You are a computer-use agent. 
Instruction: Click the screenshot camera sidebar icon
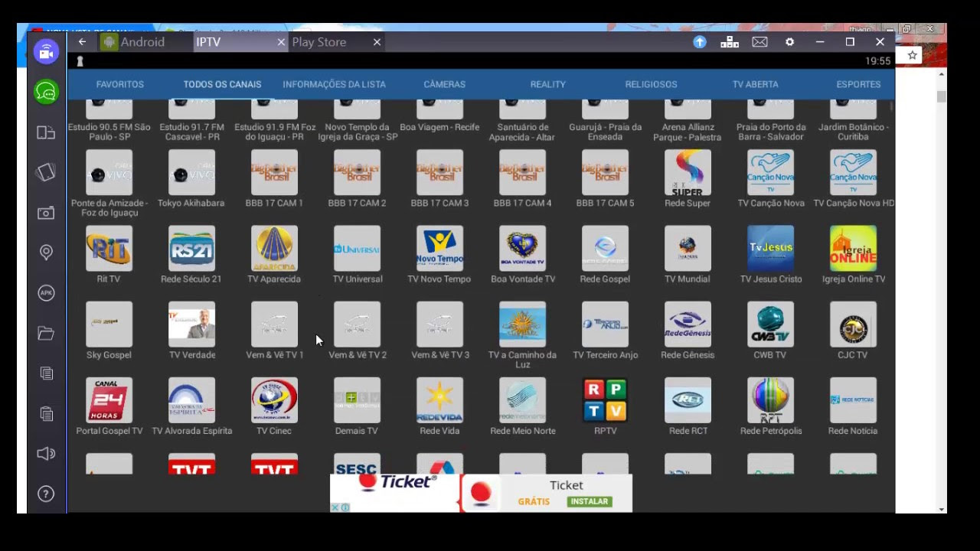46,213
